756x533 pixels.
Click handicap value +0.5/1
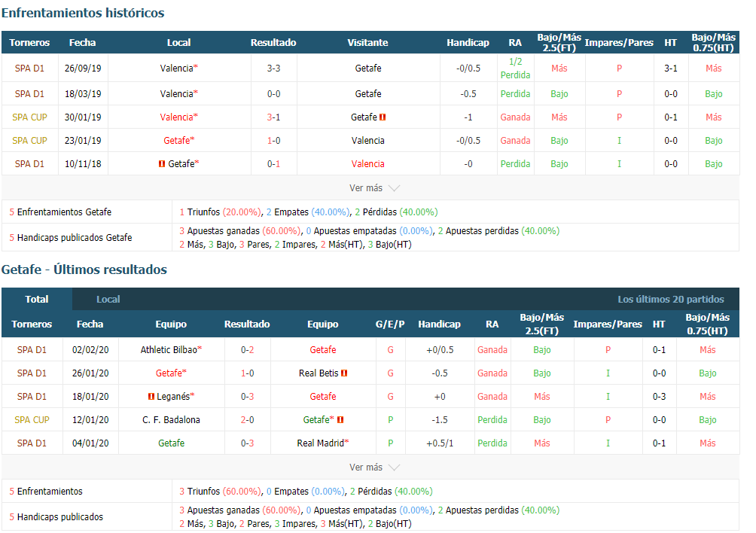pyautogui.click(x=440, y=443)
